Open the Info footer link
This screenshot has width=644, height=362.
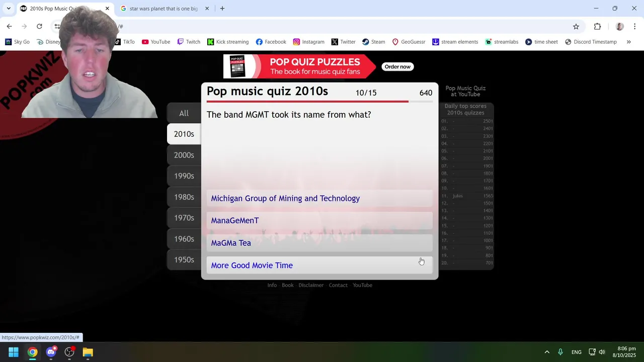click(x=272, y=285)
